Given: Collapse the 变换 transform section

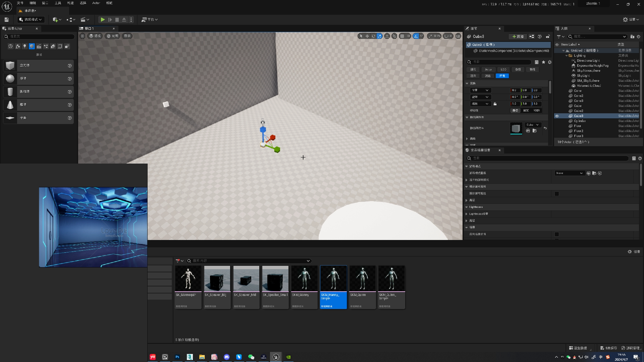Looking at the screenshot, I should pos(467,83).
